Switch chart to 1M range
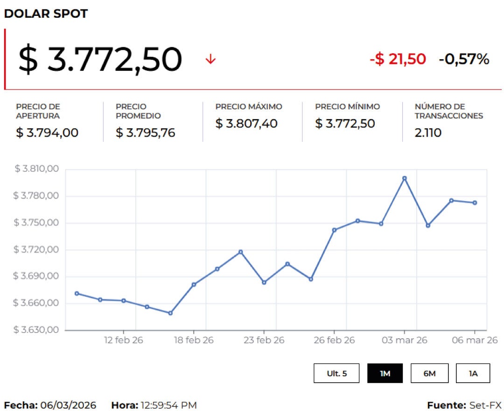Viewport: 504px width, 420px height. (385, 373)
